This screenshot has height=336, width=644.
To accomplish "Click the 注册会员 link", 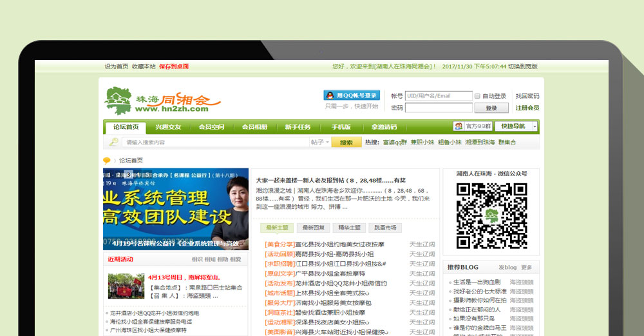I will coord(527,108).
